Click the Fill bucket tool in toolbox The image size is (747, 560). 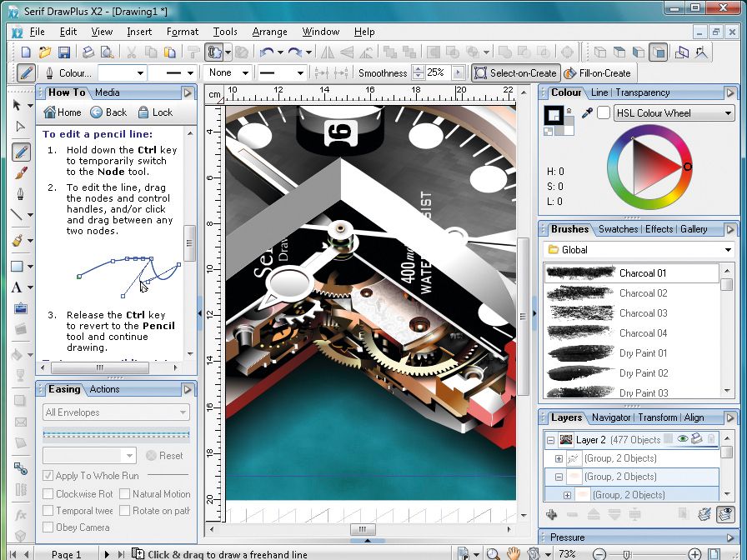pyautogui.click(x=17, y=355)
